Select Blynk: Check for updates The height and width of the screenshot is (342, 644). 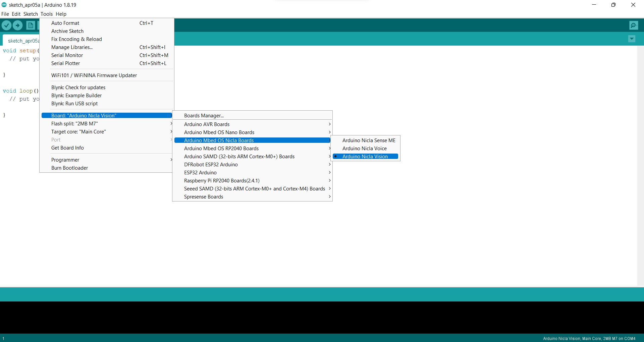pos(107,88)
